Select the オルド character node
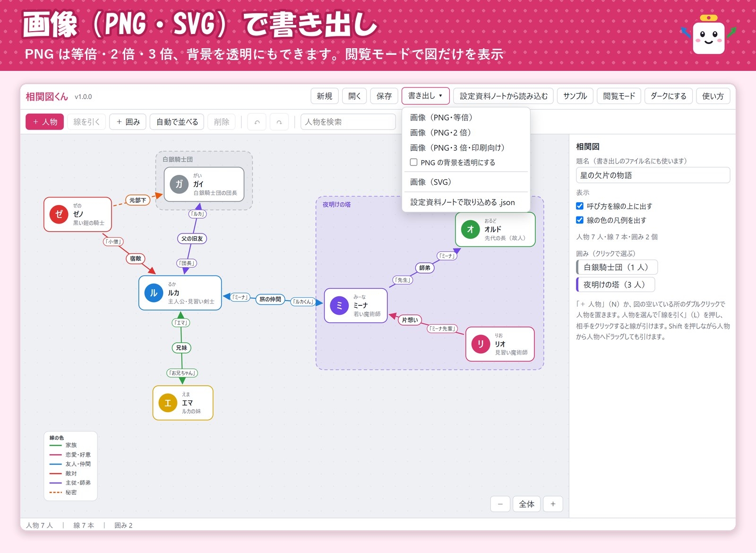 pos(495,229)
